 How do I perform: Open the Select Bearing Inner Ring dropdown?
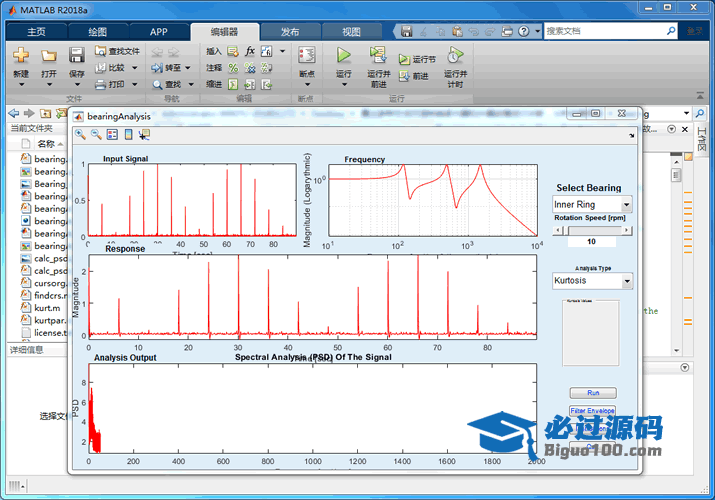[592, 204]
